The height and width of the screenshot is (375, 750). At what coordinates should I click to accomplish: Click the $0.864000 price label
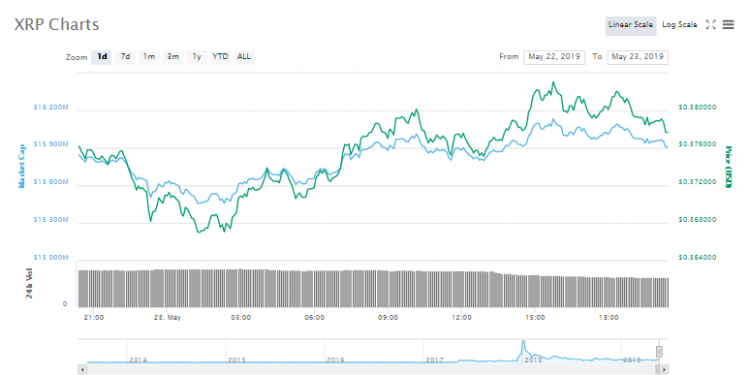click(x=697, y=258)
